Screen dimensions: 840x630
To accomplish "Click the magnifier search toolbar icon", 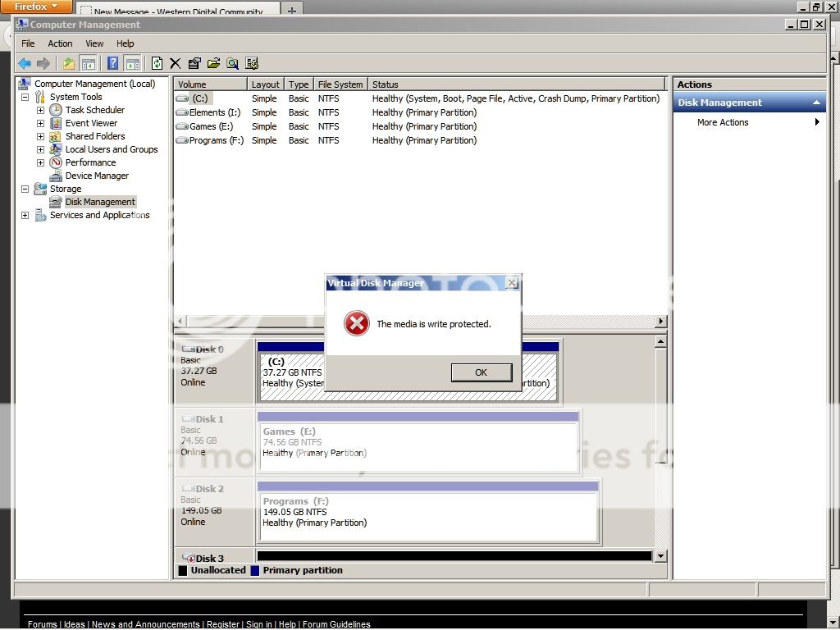I will (x=233, y=63).
